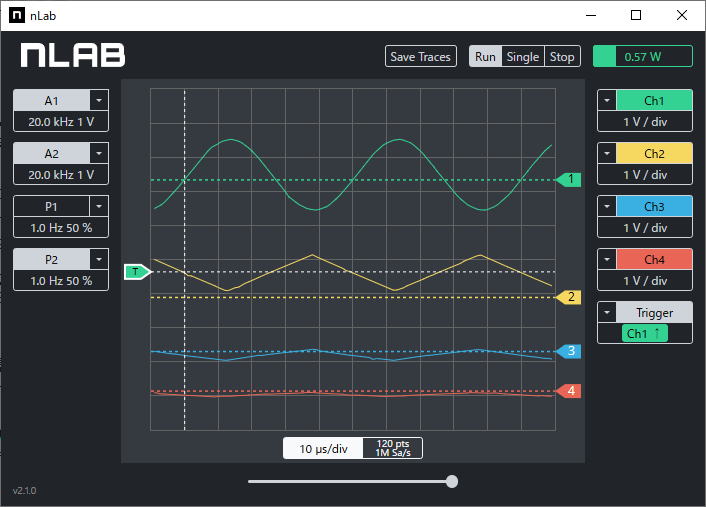Click the red channel 4 level marker
Image resolution: width=706 pixels, height=507 pixels.
pos(569,391)
